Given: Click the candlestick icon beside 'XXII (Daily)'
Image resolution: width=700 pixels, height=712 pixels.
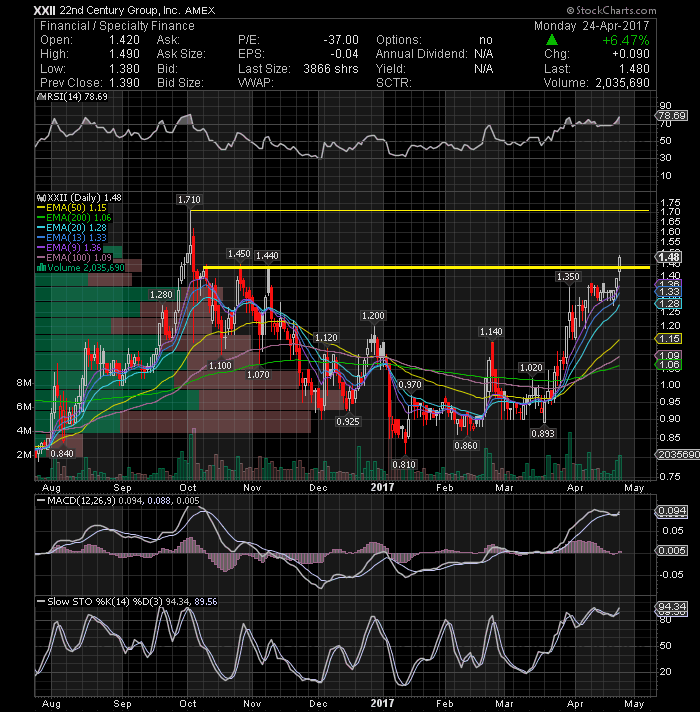Looking at the screenshot, I should (x=41, y=198).
